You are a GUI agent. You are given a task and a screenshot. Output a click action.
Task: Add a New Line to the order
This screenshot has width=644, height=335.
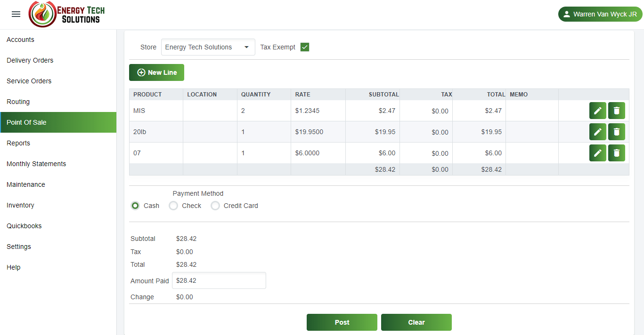pos(156,72)
